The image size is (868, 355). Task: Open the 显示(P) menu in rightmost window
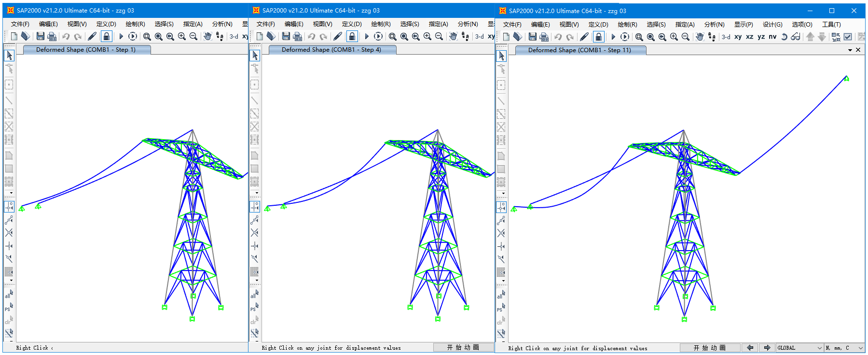point(743,24)
